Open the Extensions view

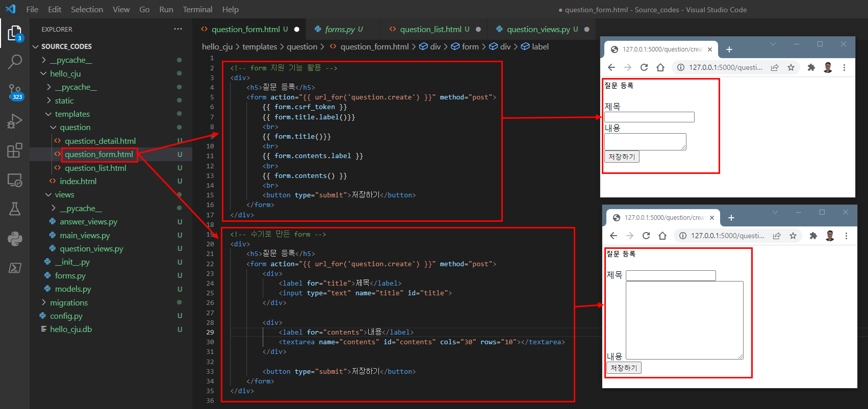pos(15,150)
